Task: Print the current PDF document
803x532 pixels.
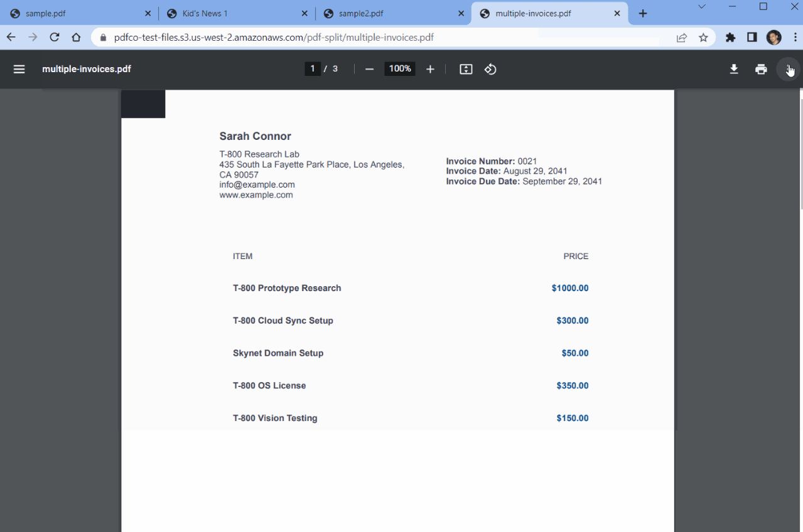Action: coord(760,69)
